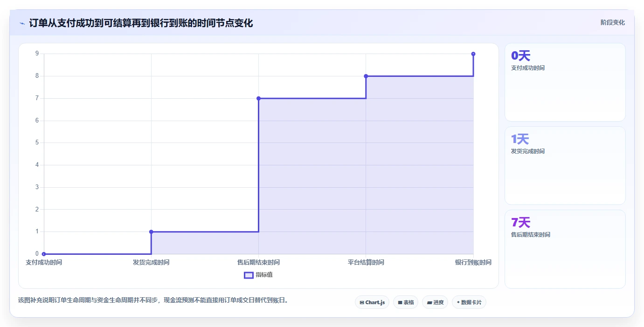Select the Chart.js chip

pos(372,302)
